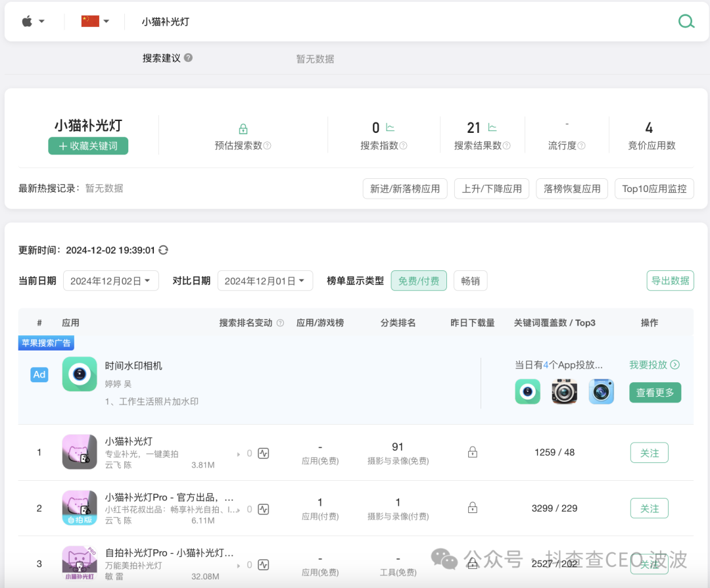Open the trend chart icon for 小猫补光灯 row
710x588 pixels.
coord(262,453)
